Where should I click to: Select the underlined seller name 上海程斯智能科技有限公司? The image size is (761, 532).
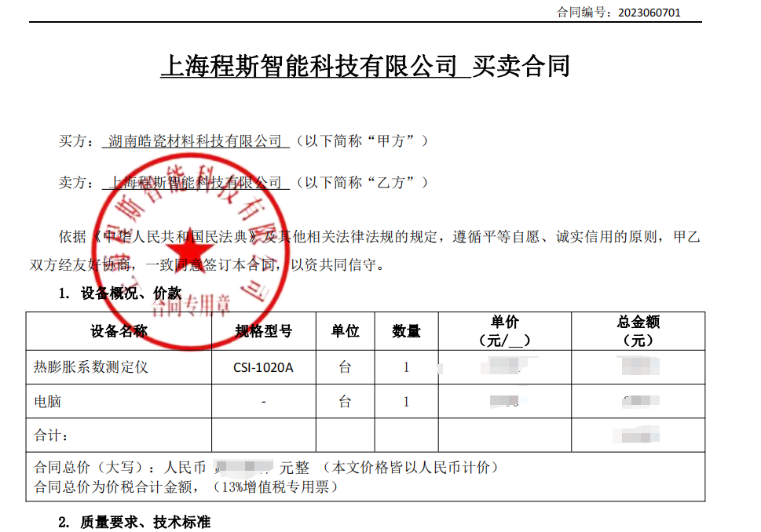click(x=196, y=182)
